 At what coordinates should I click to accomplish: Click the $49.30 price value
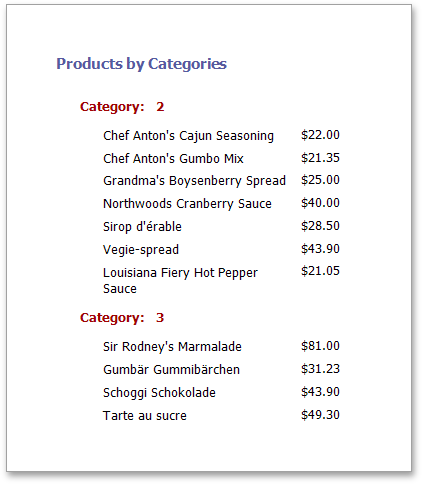(x=320, y=415)
